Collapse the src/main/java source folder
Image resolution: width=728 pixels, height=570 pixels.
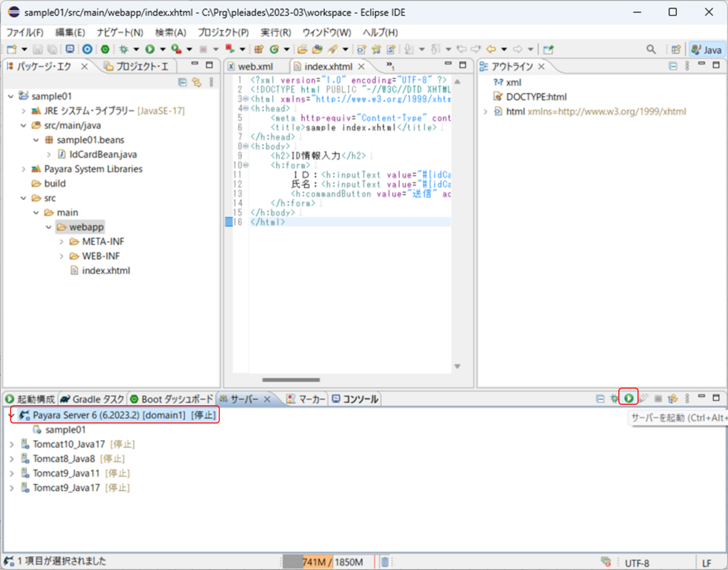coord(23,126)
